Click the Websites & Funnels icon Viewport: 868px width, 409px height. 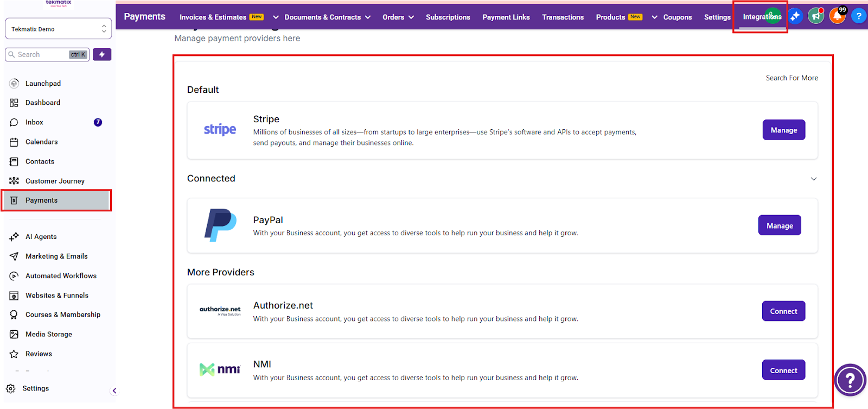14,295
